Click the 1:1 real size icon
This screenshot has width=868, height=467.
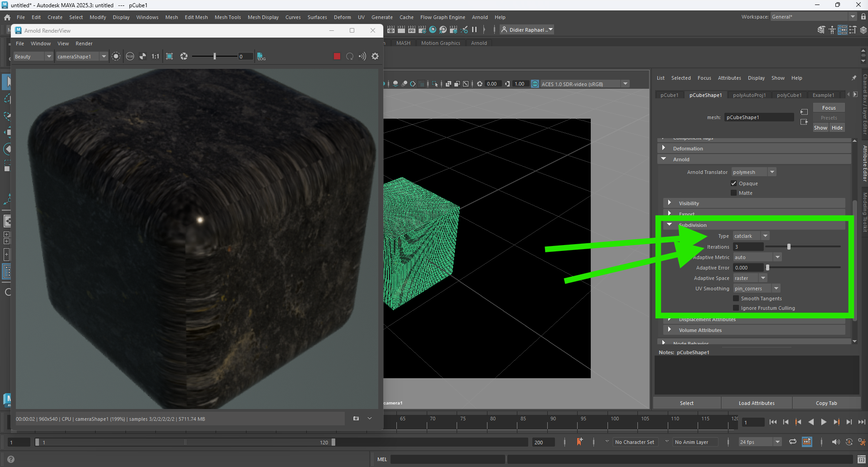(x=155, y=56)
